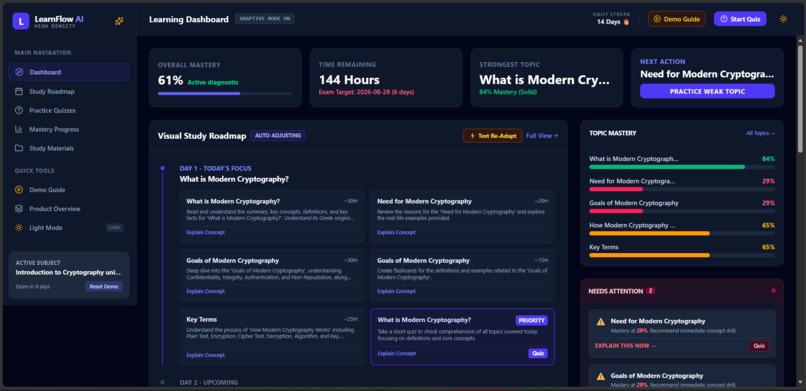Click the orange 65% Key Terms bar
The height and width of the screenshot is (391, 806).
point(682,255)
